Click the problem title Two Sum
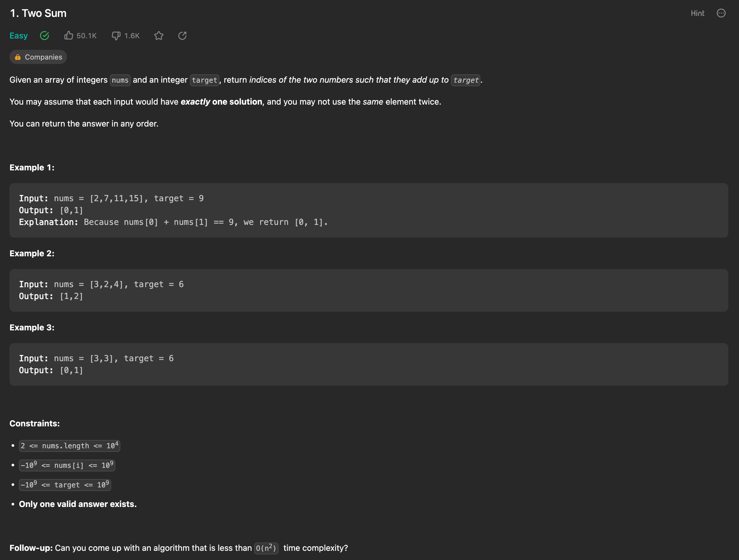Viewport: 739px width, 560px height. (38, 13)
